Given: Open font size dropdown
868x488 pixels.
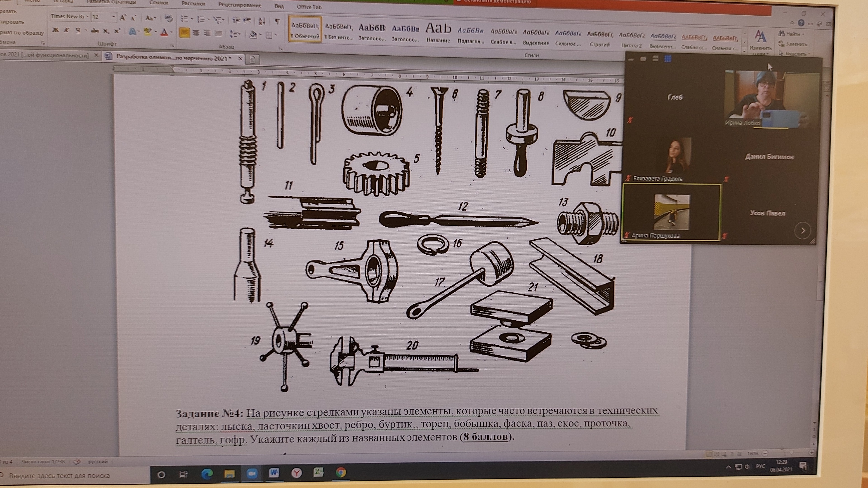Looking at the screenshot, I should tap(113, 17).
